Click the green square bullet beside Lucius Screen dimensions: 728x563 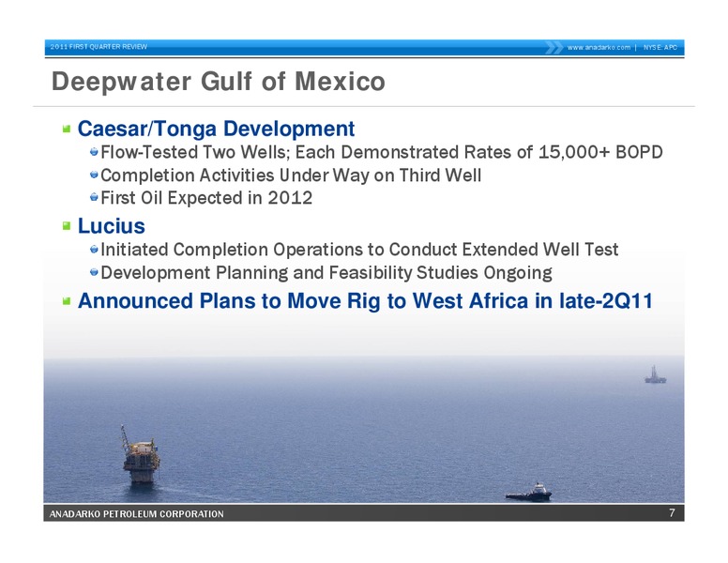[x=67, y=226]
